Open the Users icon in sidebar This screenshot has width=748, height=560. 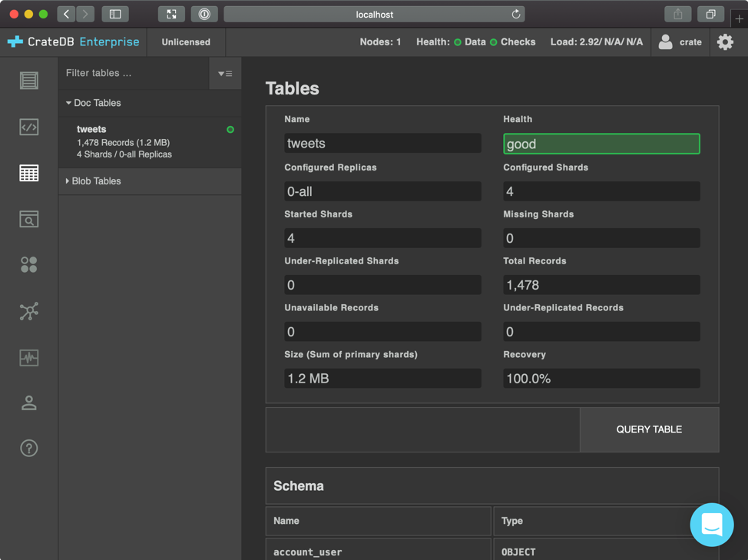point(29,403)
